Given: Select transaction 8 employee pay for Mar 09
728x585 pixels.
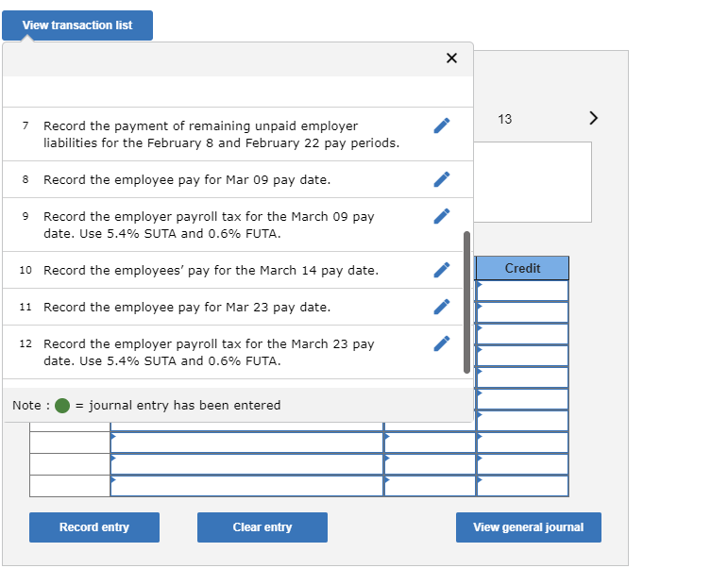Looking at the screenshot, I should tap(187, 179).
